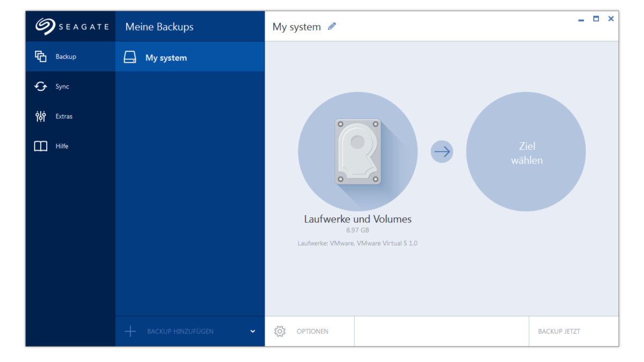Screen dimensions: 644x362
Task: Click Ziel wählen destination circle
Action: 526,152
